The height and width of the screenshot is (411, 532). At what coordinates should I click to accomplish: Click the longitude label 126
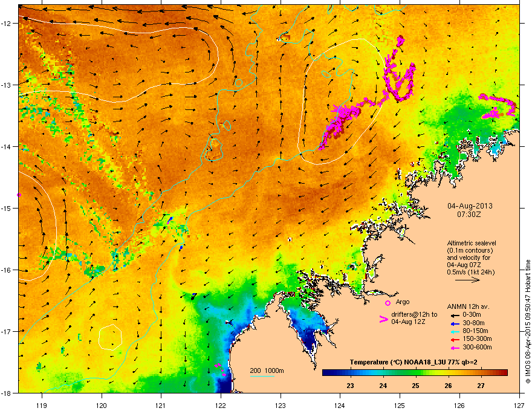[x=459, y=406]
